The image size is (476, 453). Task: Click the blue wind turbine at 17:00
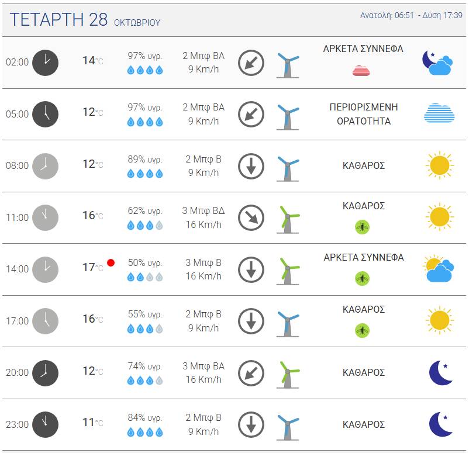288,323
